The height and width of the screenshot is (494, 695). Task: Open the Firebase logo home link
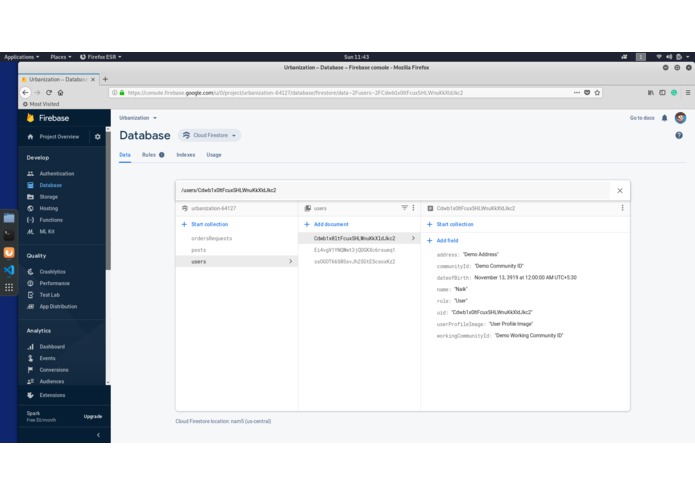pyautogui.click(x=48, y=118)
